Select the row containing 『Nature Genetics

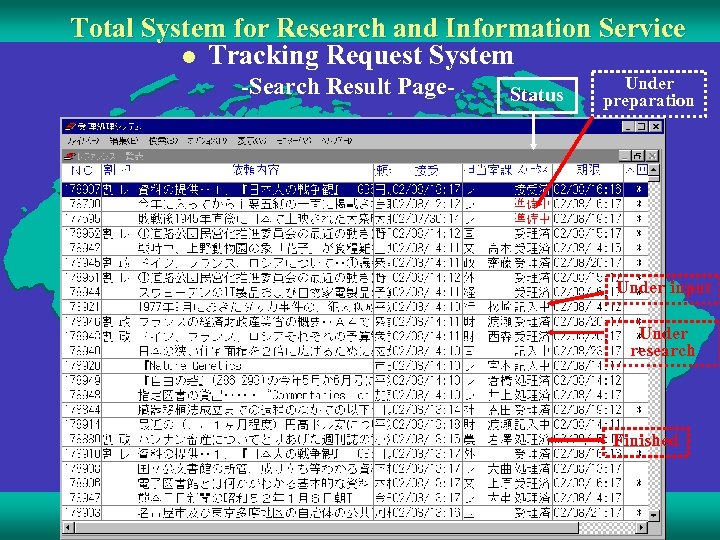(355, 366)
